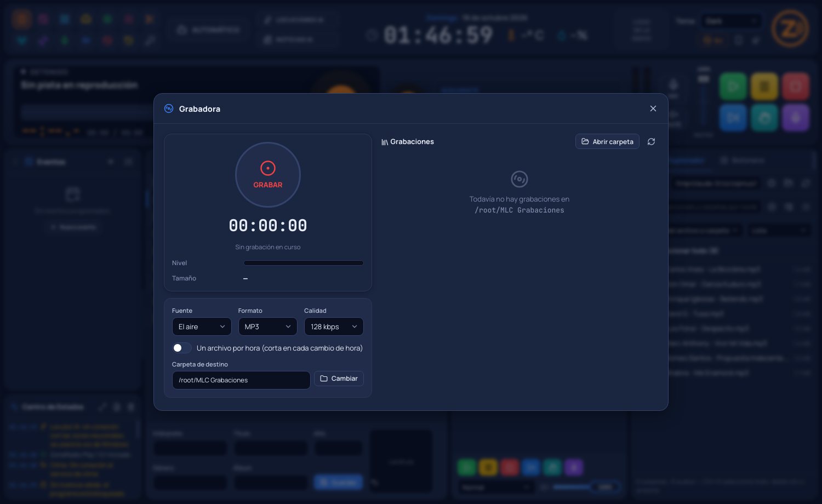Screen dimensions: 822x504
Task: Open the Calidad 128 kbps dropdown
Action: 334,327
